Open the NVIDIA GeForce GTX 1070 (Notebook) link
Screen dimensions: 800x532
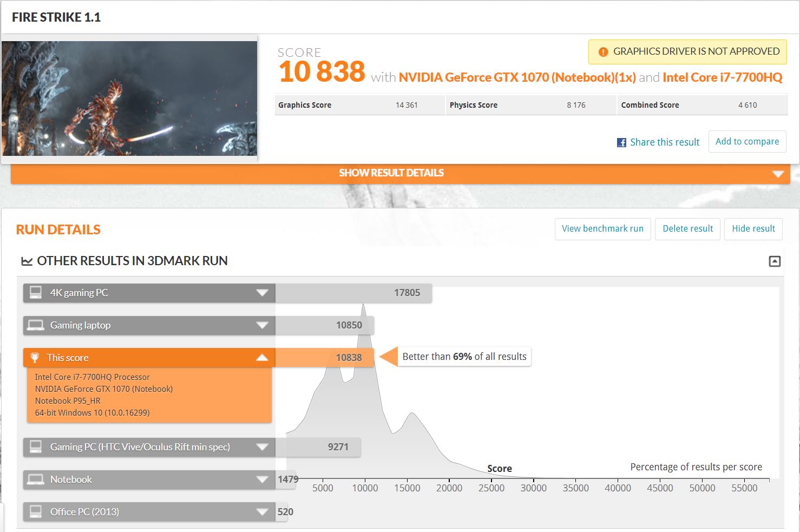tap(517, 77)
